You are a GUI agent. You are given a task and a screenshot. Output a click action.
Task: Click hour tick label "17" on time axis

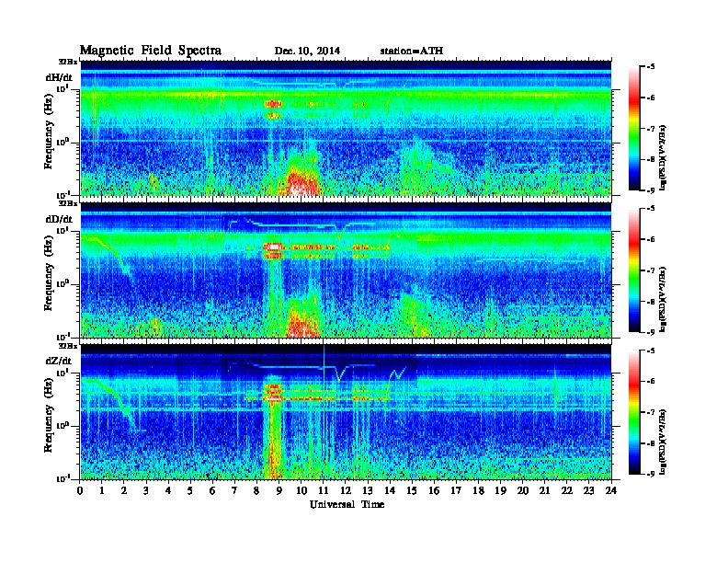pos(457,490)
